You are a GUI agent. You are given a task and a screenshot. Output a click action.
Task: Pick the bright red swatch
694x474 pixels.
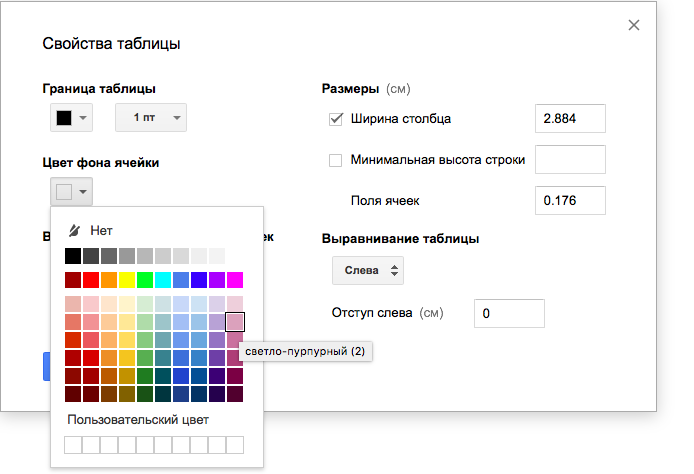[91, 279]
